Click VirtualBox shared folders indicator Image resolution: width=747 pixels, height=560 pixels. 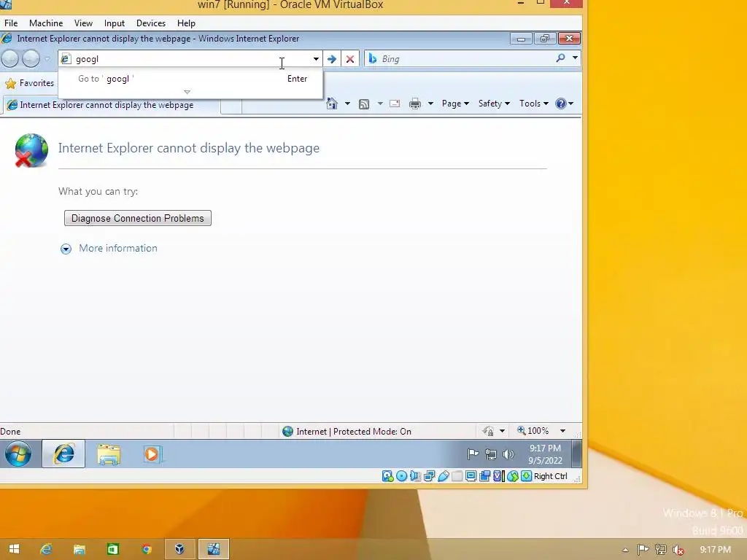click(457, 476)
